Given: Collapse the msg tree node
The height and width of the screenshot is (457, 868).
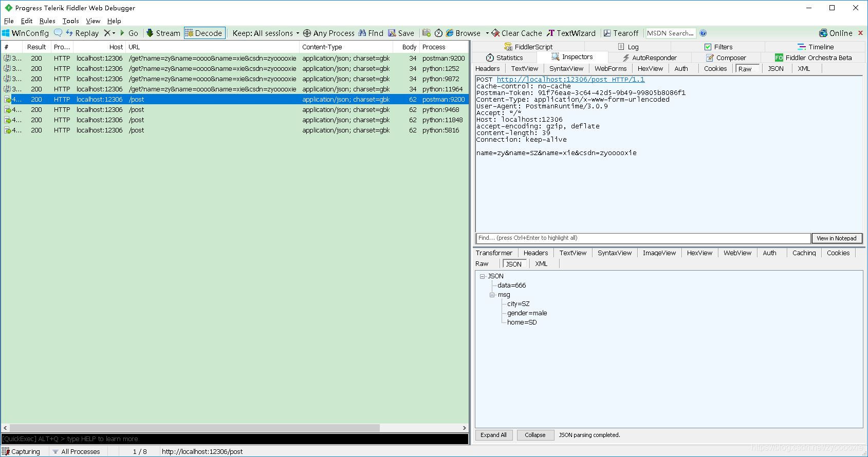Looking at the screenshot, I should click(492, 295).
